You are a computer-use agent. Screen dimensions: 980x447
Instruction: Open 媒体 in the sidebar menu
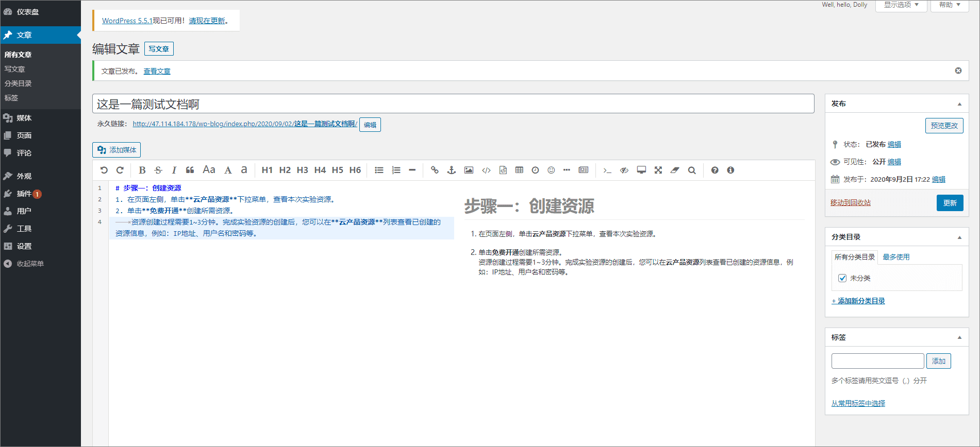[24, 118]
